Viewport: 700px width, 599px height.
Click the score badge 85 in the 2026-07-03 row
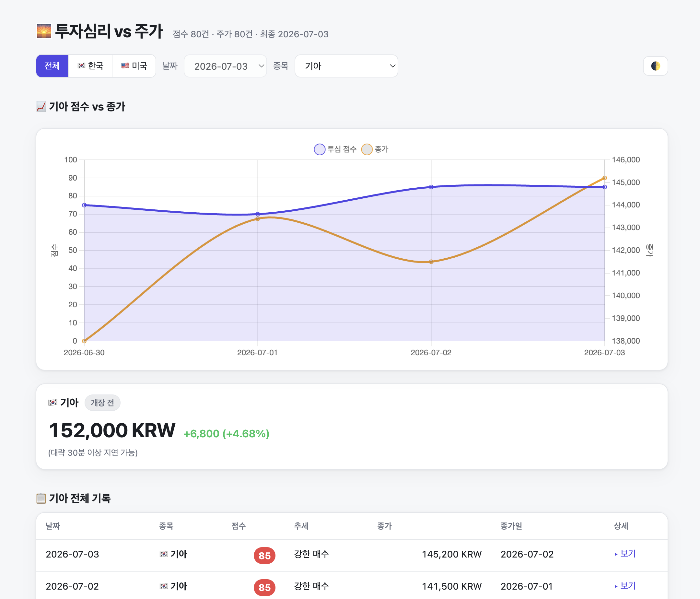click(264, 556)
